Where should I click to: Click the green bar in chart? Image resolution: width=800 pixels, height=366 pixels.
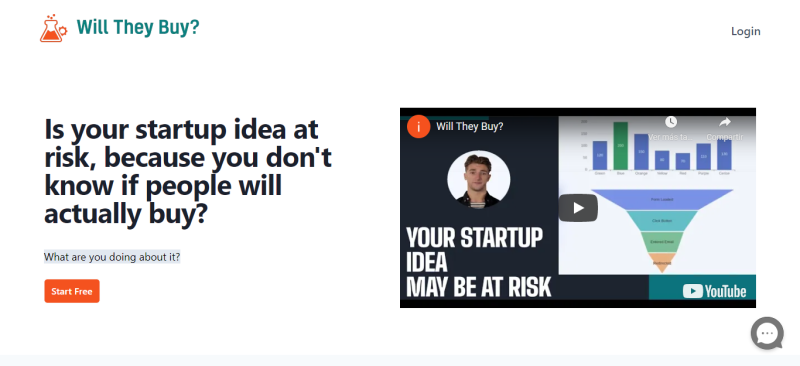(x=620, y=146)
